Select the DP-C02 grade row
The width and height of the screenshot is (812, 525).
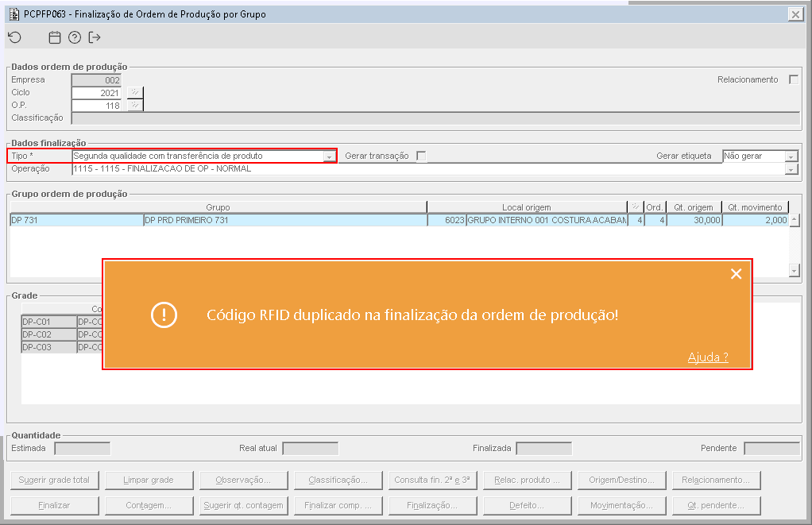[48, 334]
